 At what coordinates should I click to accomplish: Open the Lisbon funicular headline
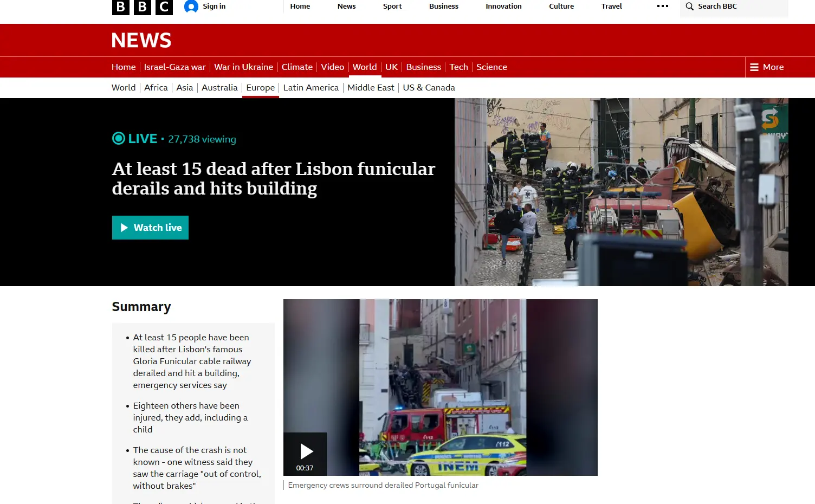[x=273, y=179]
